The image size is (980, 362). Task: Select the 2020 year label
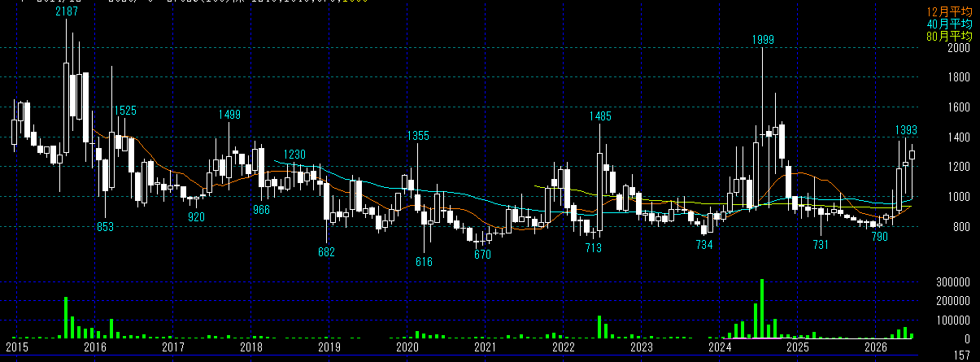click(407, 347)
